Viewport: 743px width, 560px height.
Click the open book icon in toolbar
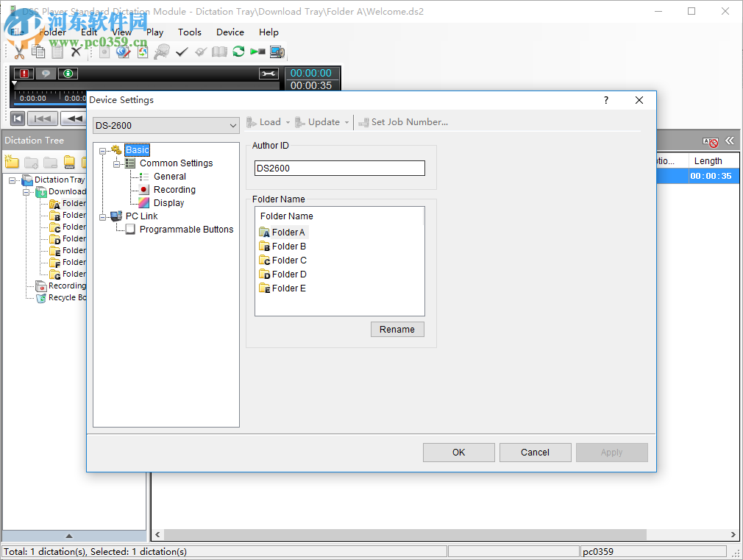point(219,52)
